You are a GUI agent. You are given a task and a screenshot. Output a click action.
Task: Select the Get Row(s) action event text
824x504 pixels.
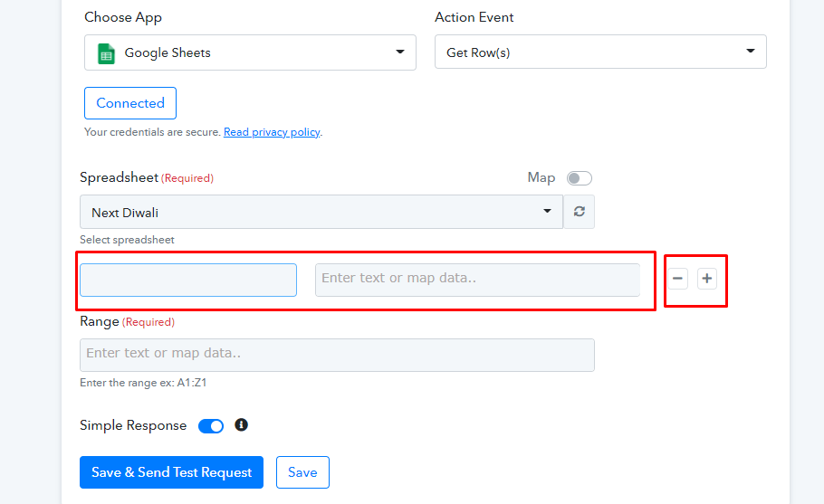tap(478, 52)
